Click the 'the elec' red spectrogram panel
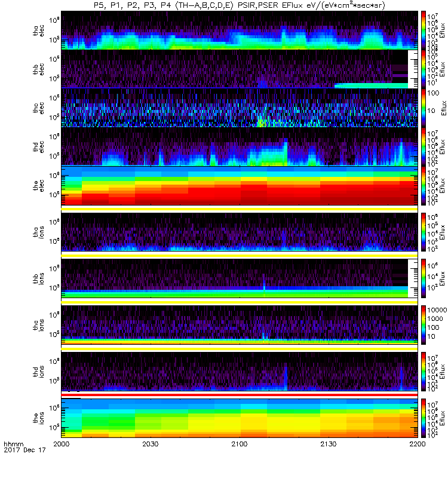Viewport: 448px width, 478px height. tap(240, 185)
